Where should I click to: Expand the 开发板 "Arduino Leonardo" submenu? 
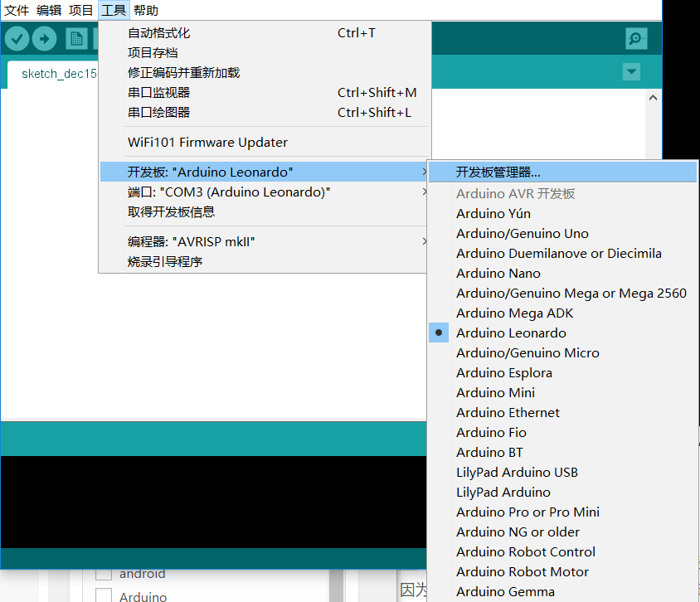265,172
